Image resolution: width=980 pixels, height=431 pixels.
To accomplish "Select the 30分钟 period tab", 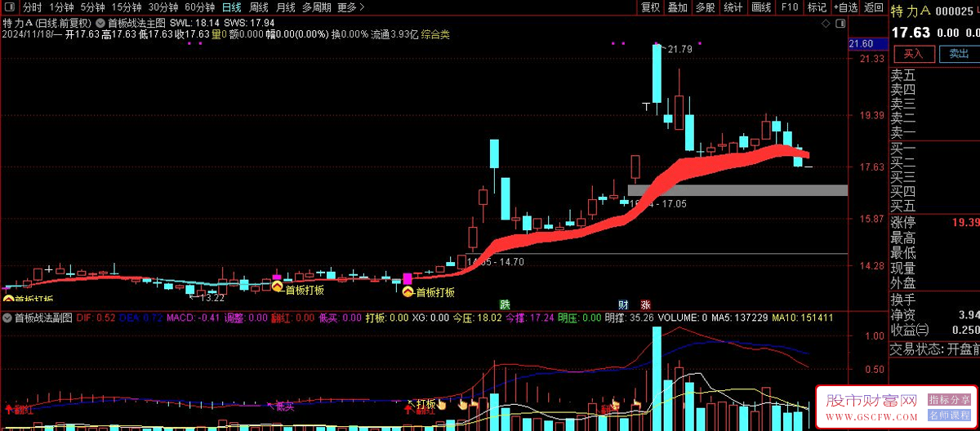I will [x=163, y=7].
